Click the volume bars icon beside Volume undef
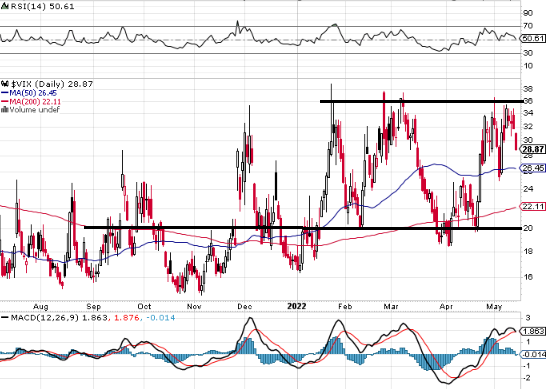 (x=5, y=110)
